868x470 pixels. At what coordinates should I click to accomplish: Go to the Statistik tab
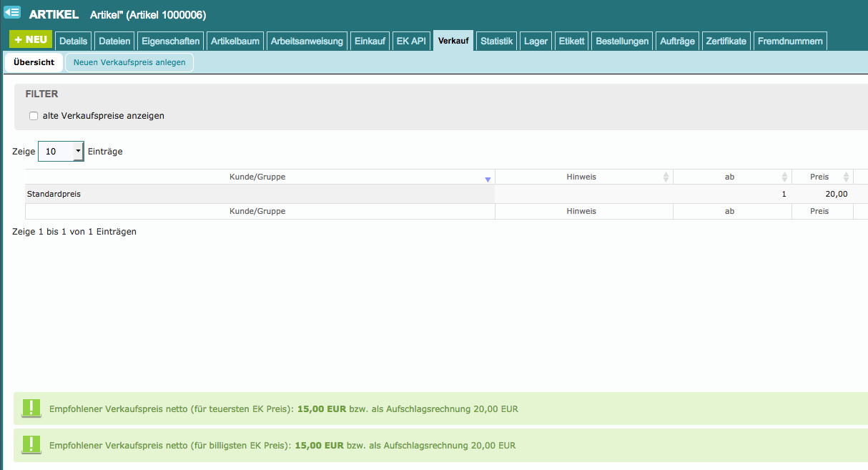click(496, 41)
